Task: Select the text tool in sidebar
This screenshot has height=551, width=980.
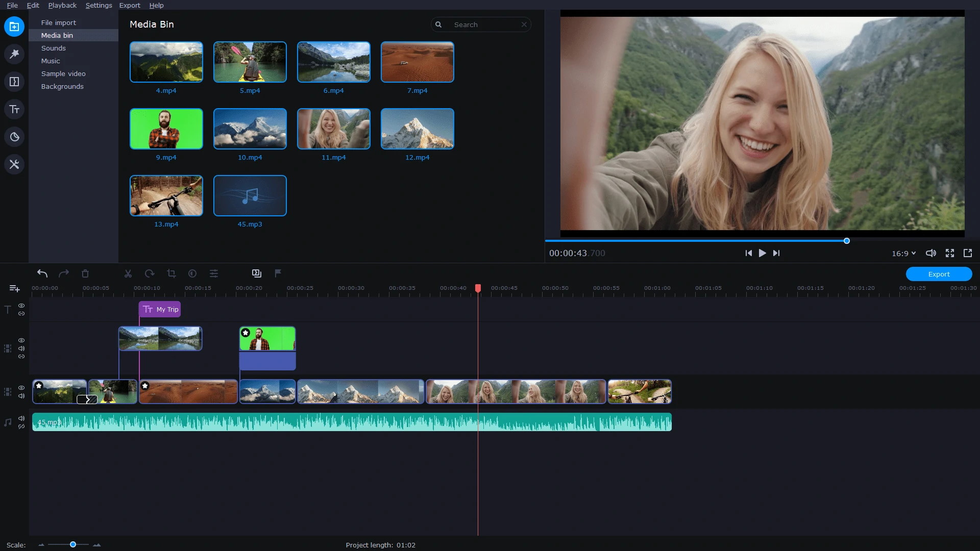Action: (14, 109)
